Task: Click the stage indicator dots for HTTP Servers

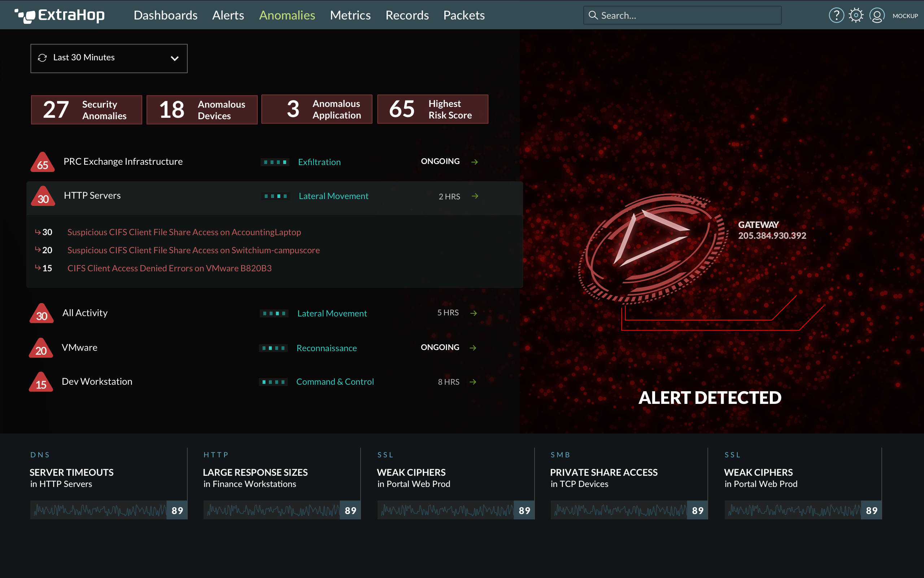Action: point(275,196)
